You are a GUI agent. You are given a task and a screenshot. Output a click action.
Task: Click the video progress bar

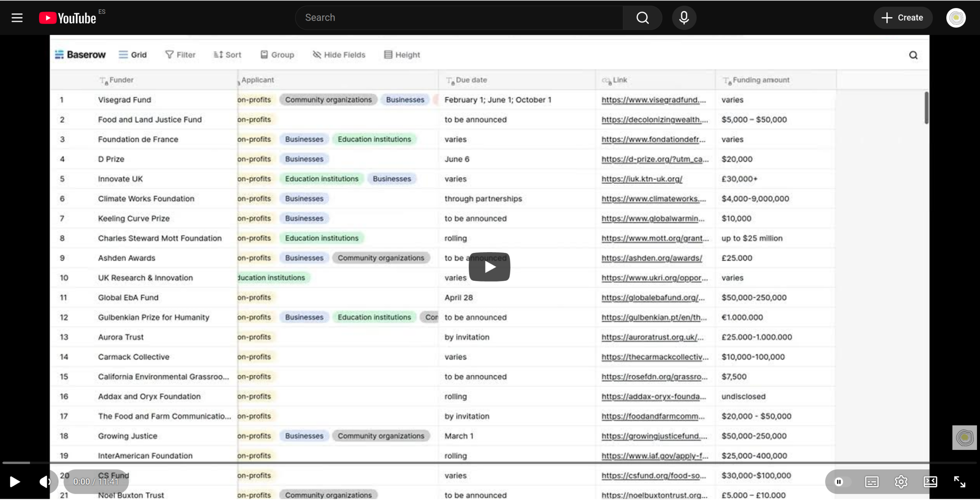pyautogui.click(x=490, y=463)
